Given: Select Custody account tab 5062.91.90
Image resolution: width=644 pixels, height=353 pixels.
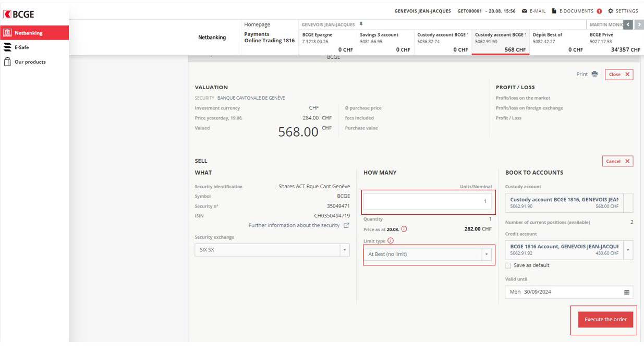Looking at the screenshot, I should tap(500, 42).
